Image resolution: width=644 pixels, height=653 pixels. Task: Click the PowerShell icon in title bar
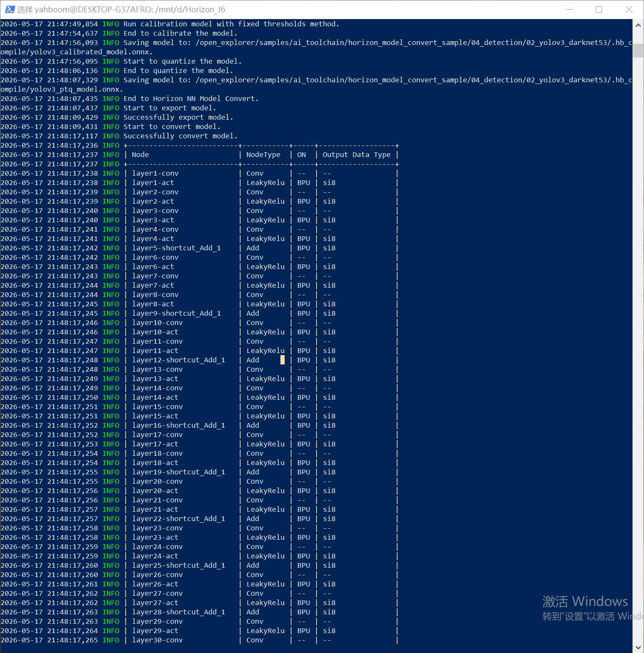(x=10, y=9)
